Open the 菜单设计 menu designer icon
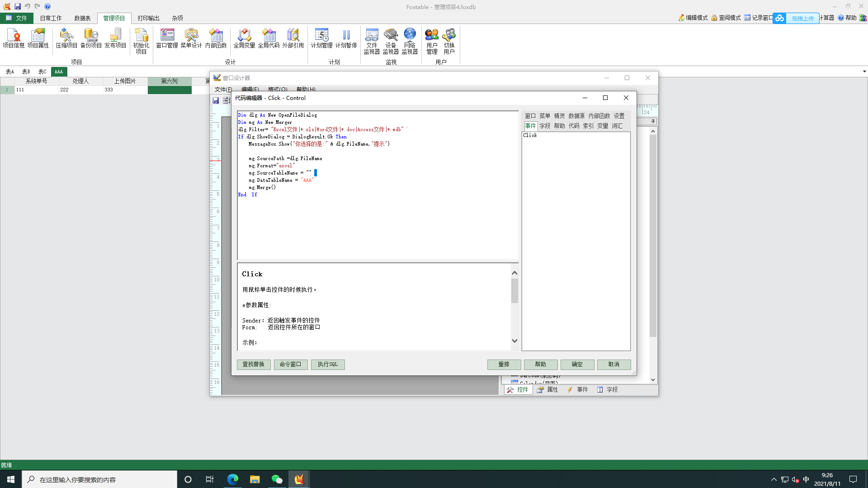The image size is (868, 488). coord(191,38)
